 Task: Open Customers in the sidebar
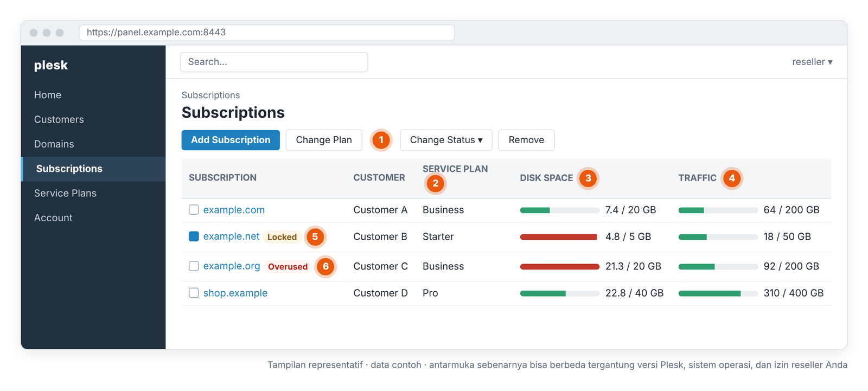tap(93, 119)
